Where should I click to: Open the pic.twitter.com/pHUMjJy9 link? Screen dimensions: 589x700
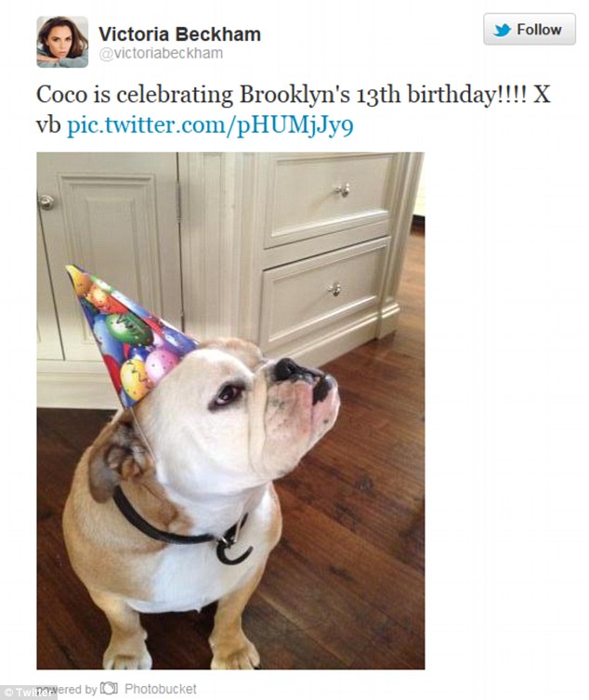click(210, 125)
